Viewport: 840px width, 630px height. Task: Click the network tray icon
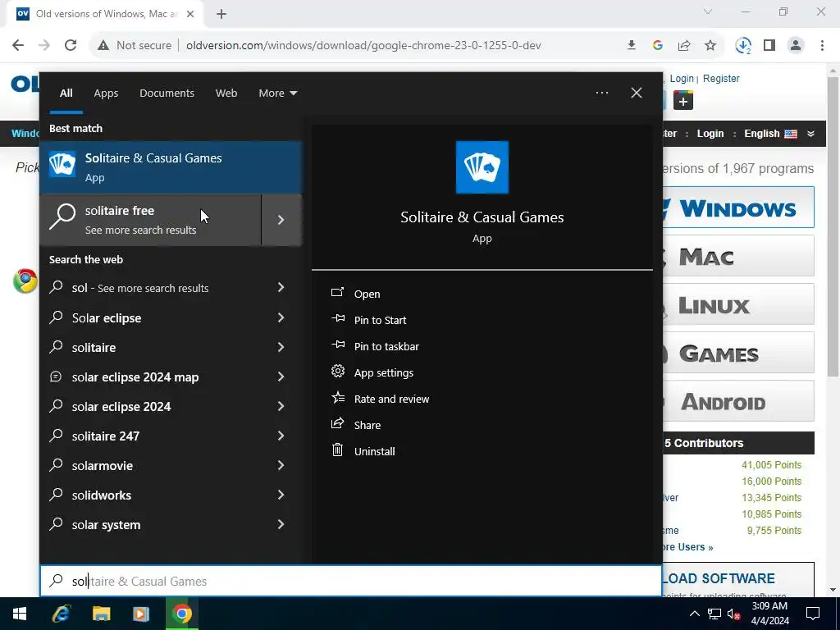(714, 614)
